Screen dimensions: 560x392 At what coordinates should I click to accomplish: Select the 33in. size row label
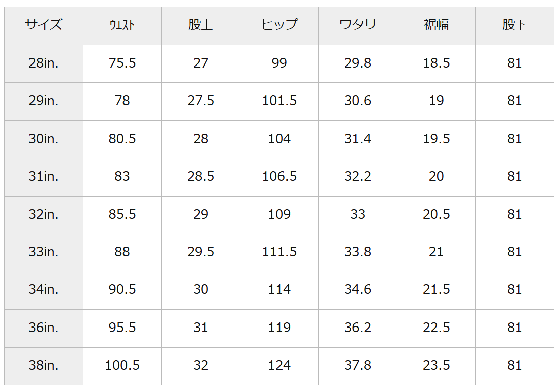[44, 252]
